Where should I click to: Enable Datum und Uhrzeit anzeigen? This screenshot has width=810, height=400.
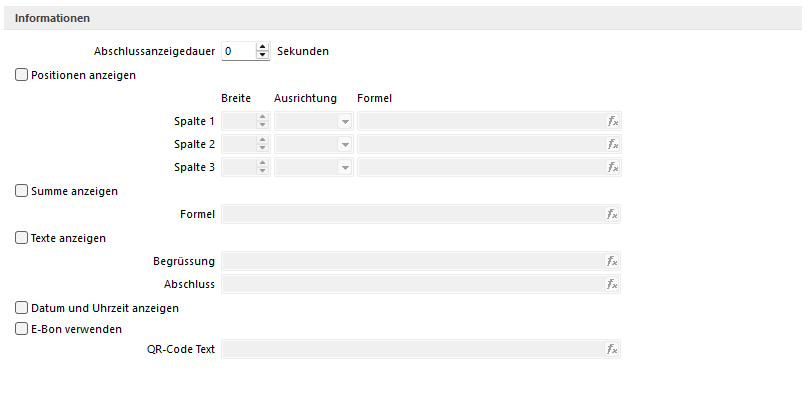(22, 308)
